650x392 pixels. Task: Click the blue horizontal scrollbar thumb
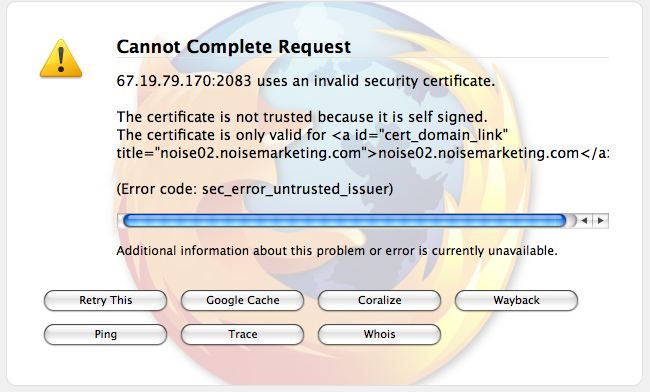click(x=345, y=220)
